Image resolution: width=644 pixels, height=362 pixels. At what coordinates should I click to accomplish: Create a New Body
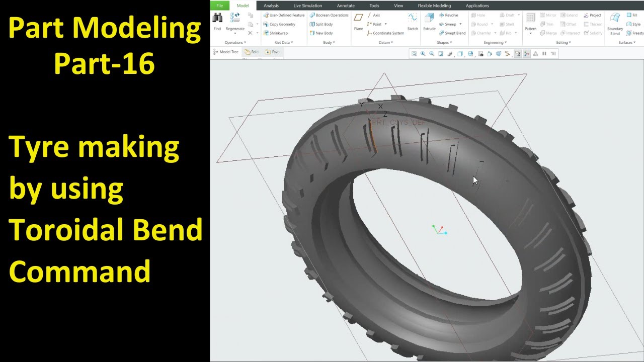321,33
